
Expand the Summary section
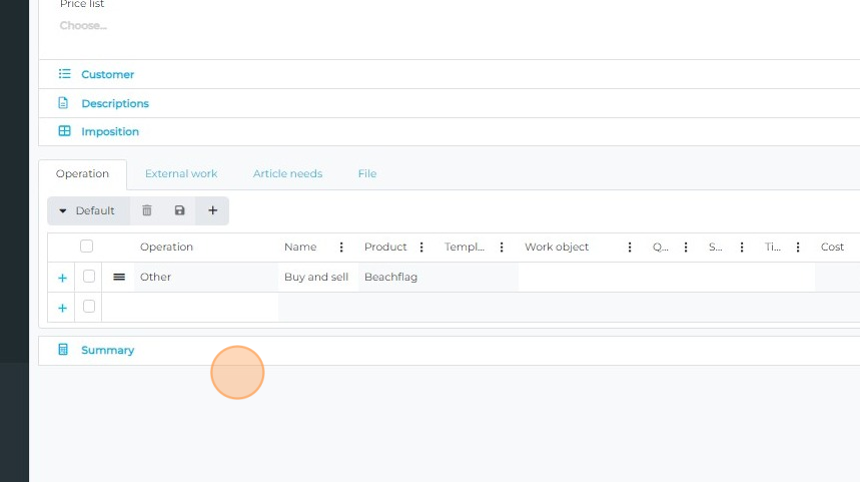tap(107, 350)
